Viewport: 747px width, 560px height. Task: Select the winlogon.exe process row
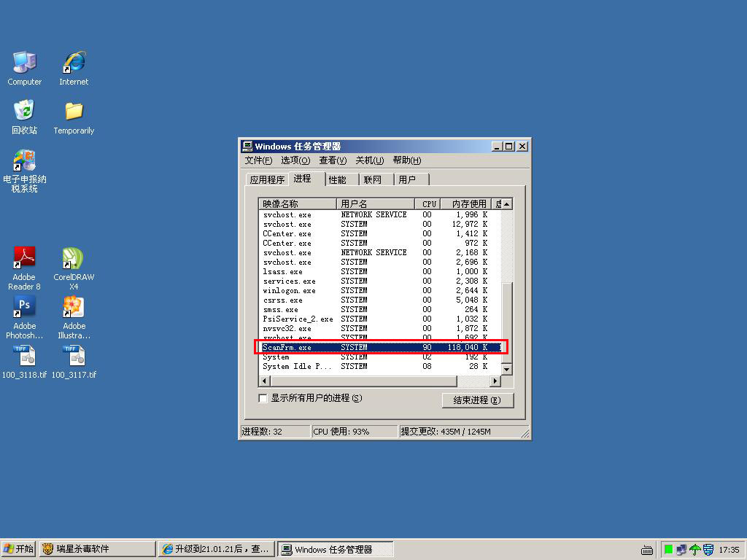click(290, 290)
